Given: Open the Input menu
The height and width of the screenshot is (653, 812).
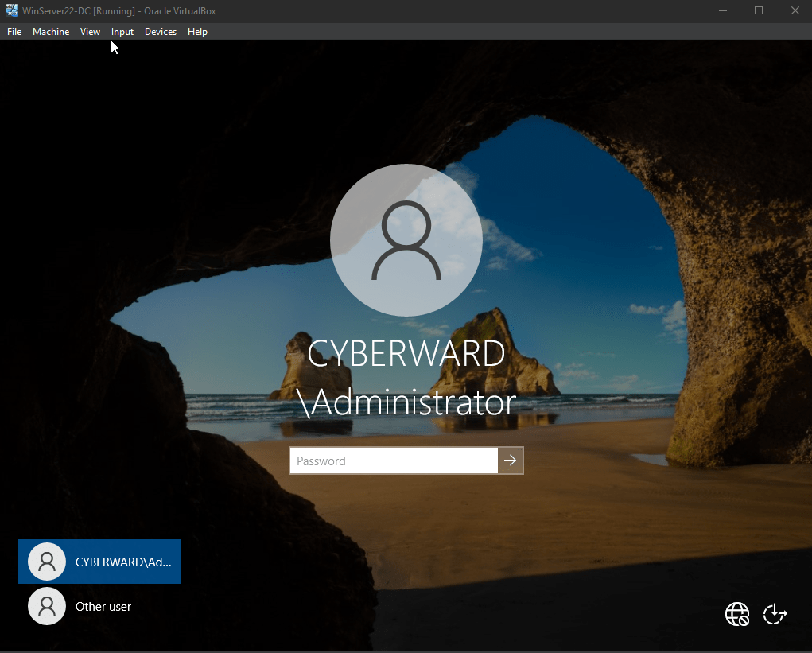Looking at the screenshot, I should tap(122, 32).
